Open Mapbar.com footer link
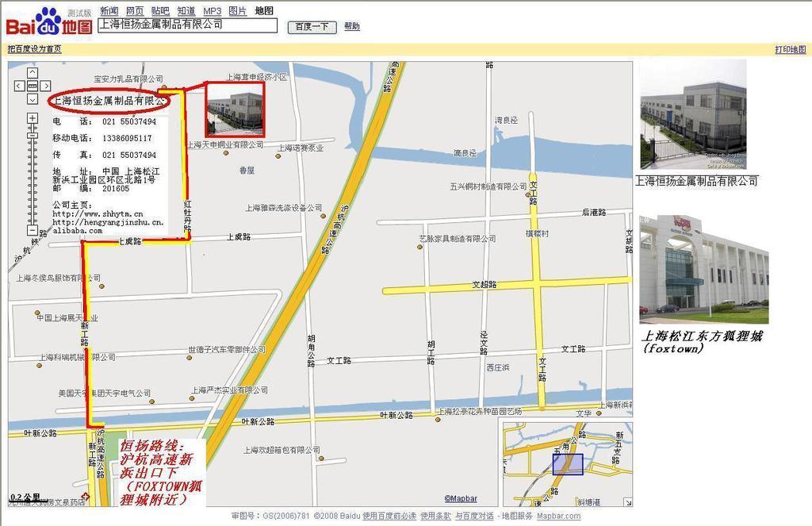Image resolution: width=812 pixels, height=526 pixels. (x=558, y=516)
